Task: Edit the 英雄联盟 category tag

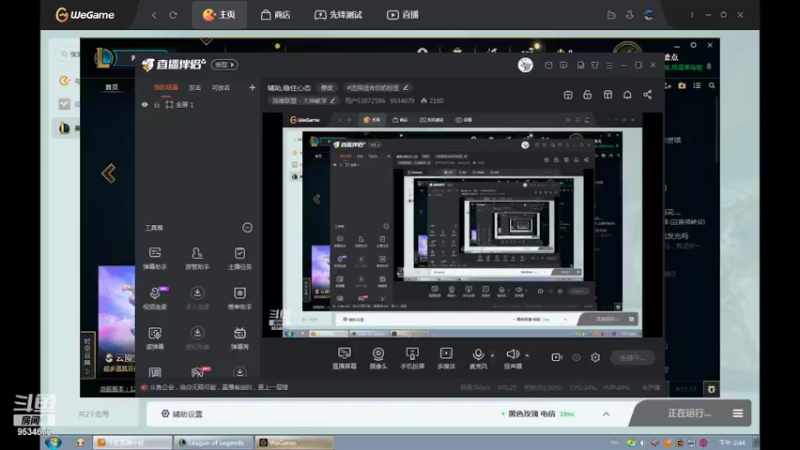Action: click(x=303, y=101)
